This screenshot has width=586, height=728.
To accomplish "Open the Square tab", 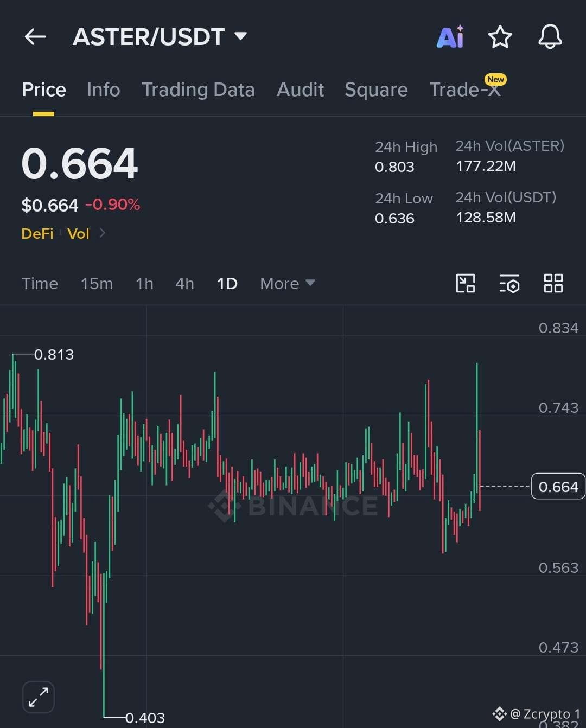I will pyautogui.click(x=376, y=90).
